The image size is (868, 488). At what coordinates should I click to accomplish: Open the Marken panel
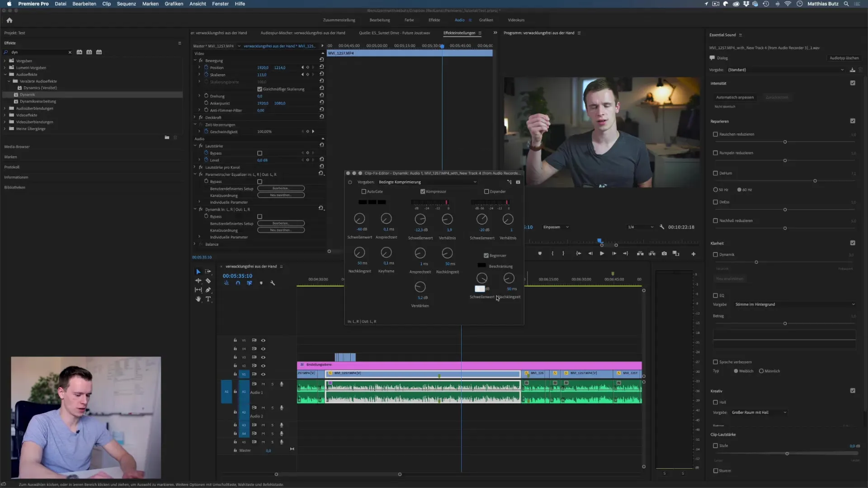(x=10, y=157)
